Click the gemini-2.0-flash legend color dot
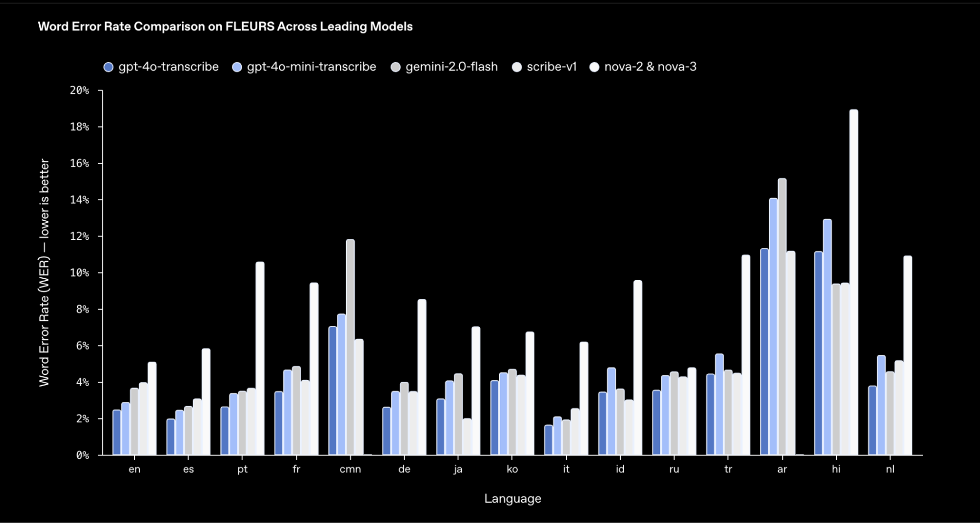 [396, 67]
